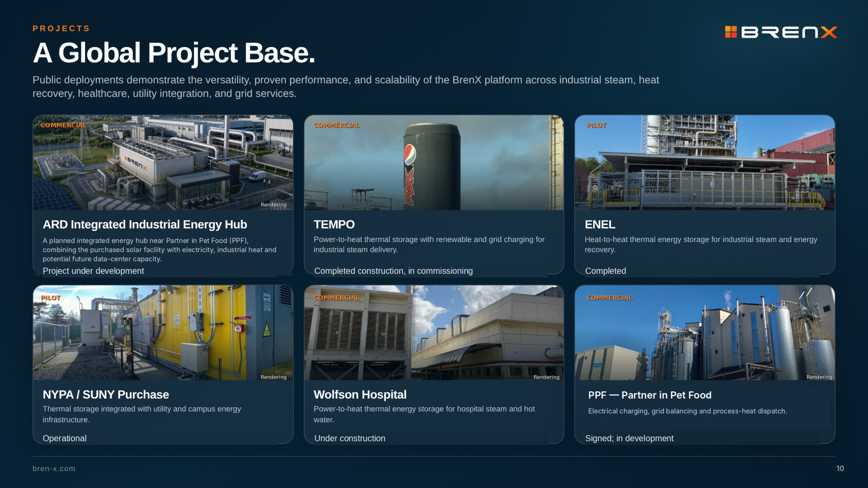Select the PROJECTS section label
Image resolution: width=868 pixels, height=488 pixels.
pos(61,29)
